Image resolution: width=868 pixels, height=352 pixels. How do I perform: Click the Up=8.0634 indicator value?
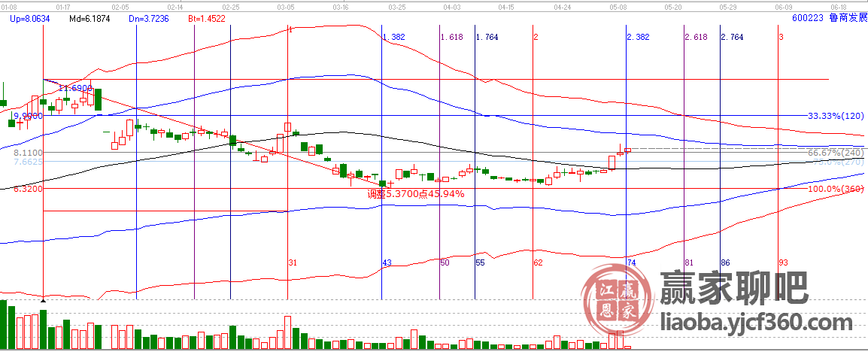tap(30, 19)
